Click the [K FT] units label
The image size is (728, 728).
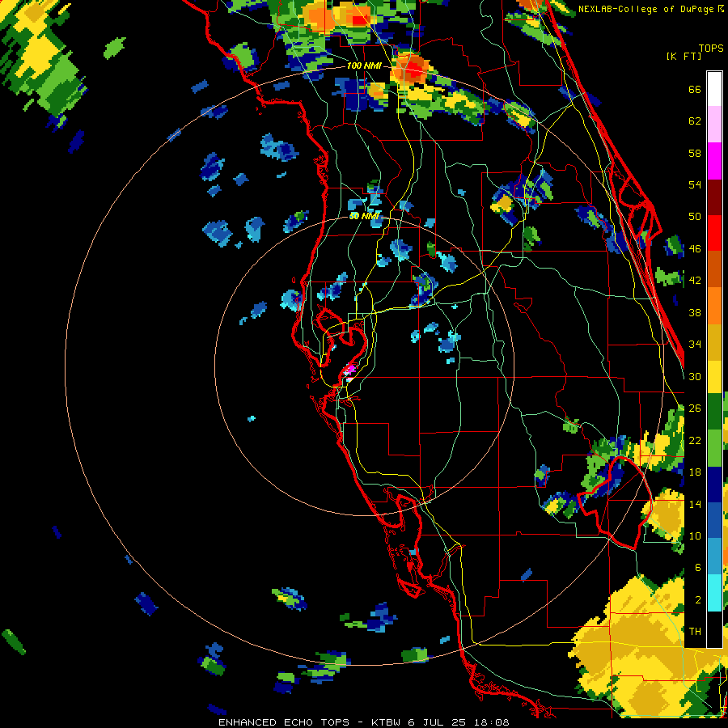684,56
